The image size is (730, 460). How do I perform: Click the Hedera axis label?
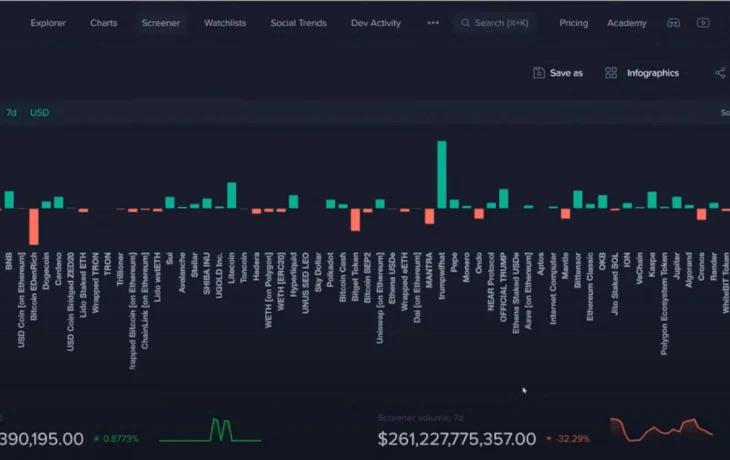[x=256, y=266]
